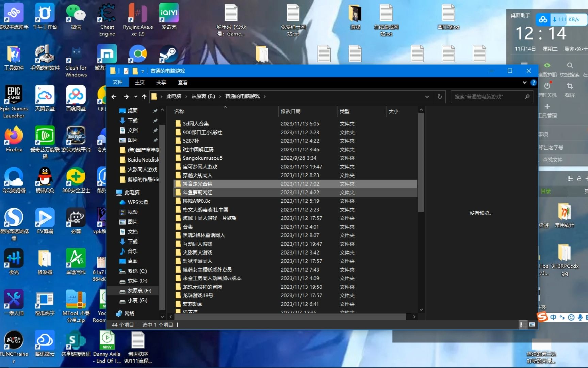
Task: Expand the Explorer ribbon chevron
Action: coord(524,82)
